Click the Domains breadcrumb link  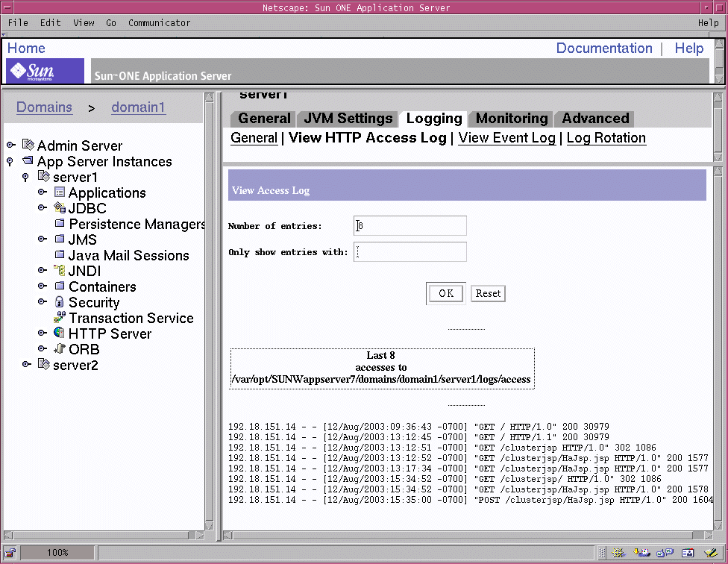[x=44, y=107]
